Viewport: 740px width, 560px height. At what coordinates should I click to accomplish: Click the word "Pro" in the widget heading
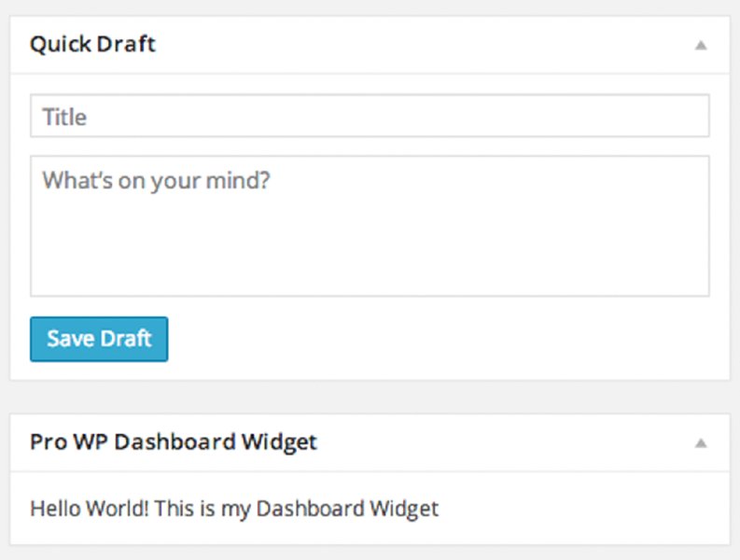(x=46, y=441)
